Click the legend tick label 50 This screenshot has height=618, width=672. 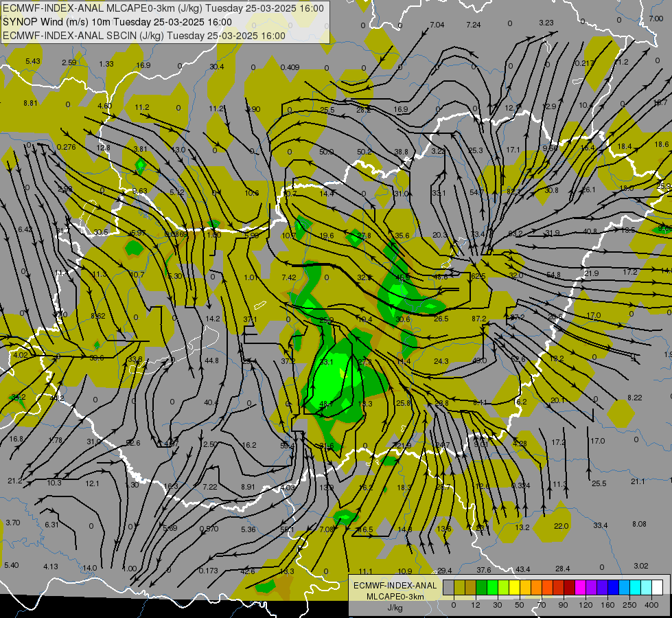coord(520,605)
